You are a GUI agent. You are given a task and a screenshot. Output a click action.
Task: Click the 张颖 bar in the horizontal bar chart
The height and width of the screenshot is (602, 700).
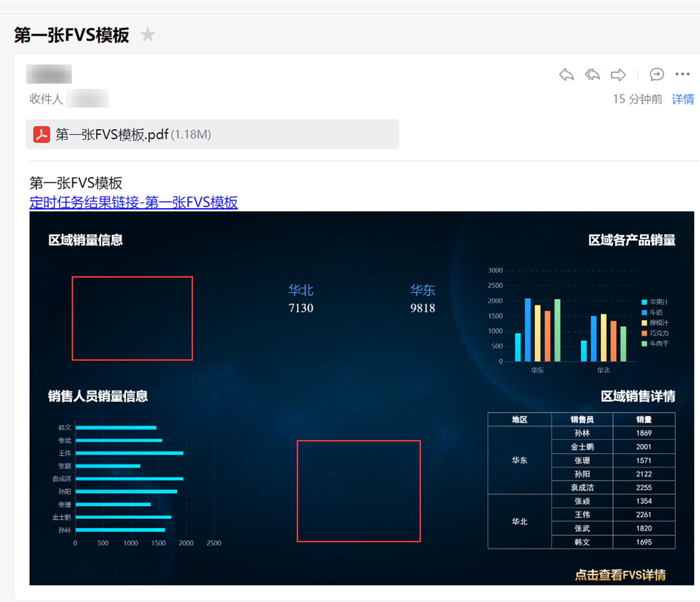point(108,466)
